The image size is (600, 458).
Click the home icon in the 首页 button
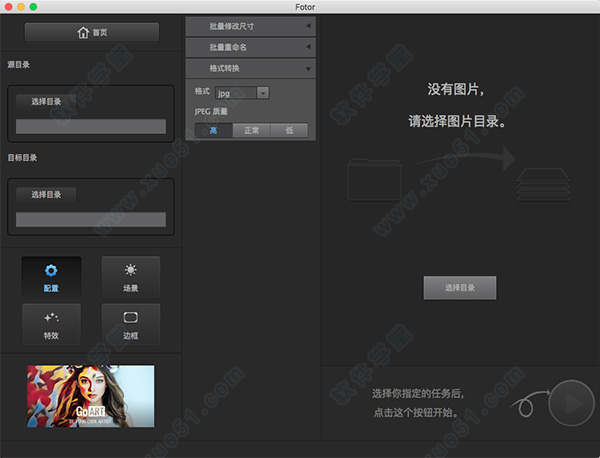coord(83,33)
